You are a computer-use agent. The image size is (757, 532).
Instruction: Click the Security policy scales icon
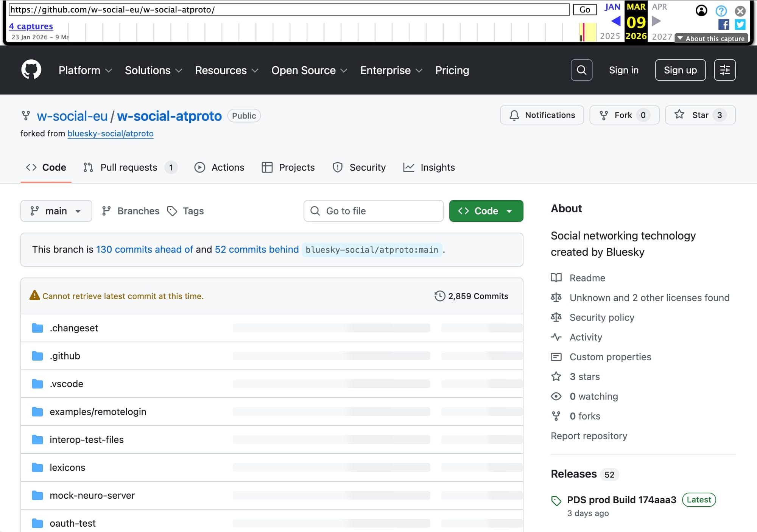click(556, 317)
